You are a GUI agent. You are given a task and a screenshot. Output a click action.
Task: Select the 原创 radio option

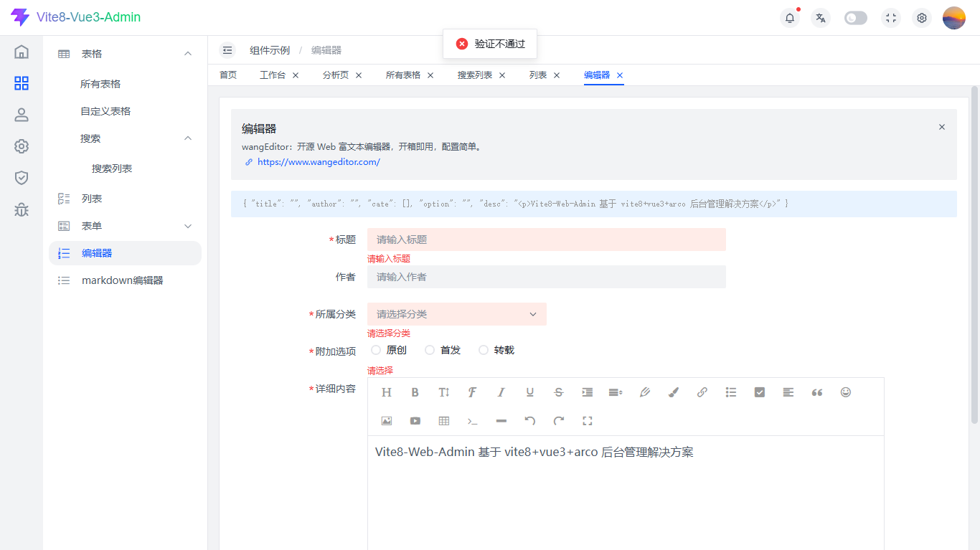pyautogui.click(x=389, y=350)
